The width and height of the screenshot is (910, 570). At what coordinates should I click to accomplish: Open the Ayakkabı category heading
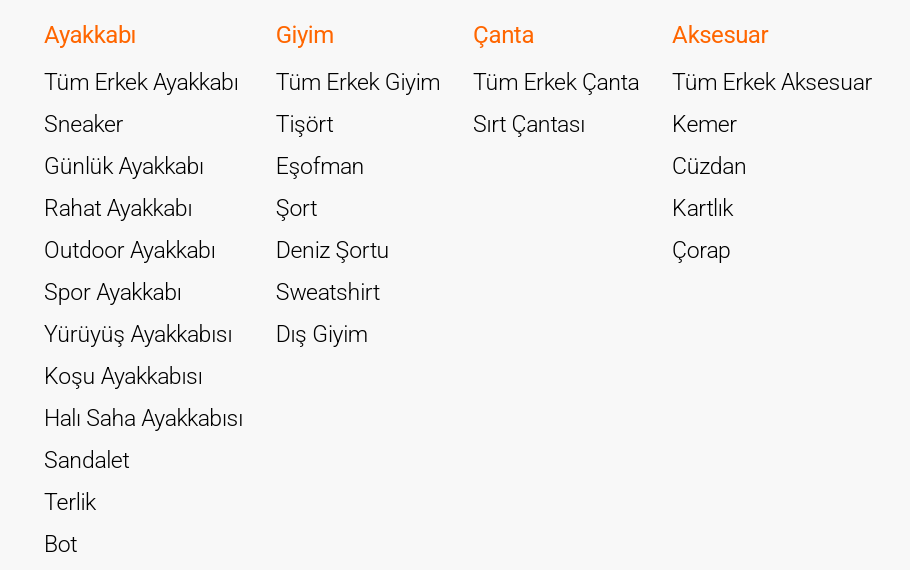[x=90, y=35]
